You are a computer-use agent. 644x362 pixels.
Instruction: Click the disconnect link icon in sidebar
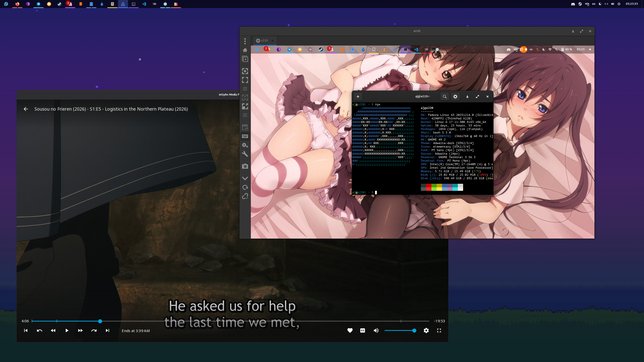pos(245,196)
